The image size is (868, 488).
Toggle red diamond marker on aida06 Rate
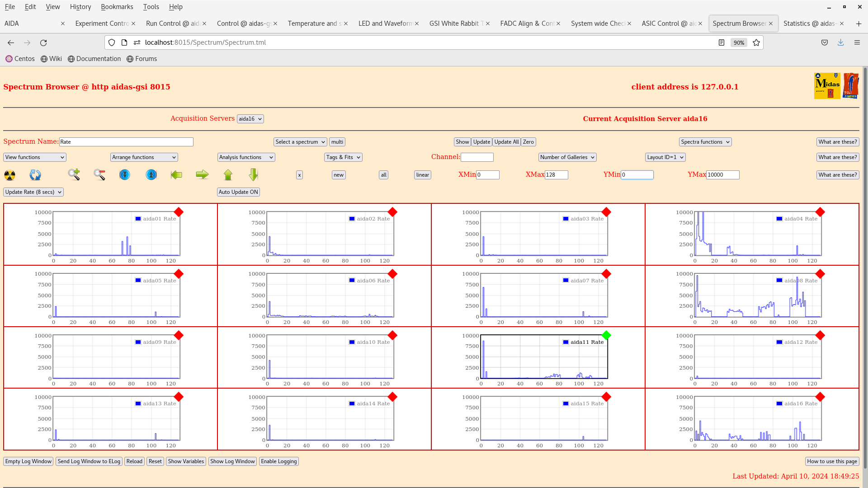(x=392, y=274)
